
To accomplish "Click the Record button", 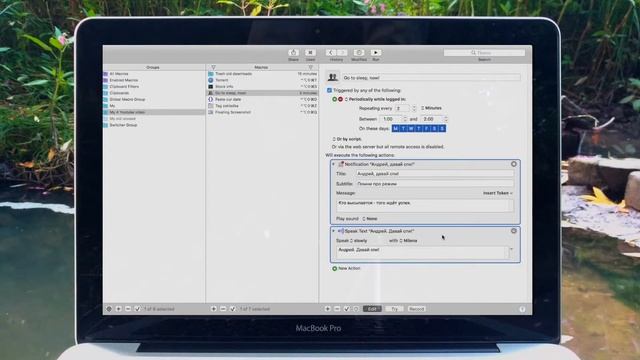I will point(416,309).
